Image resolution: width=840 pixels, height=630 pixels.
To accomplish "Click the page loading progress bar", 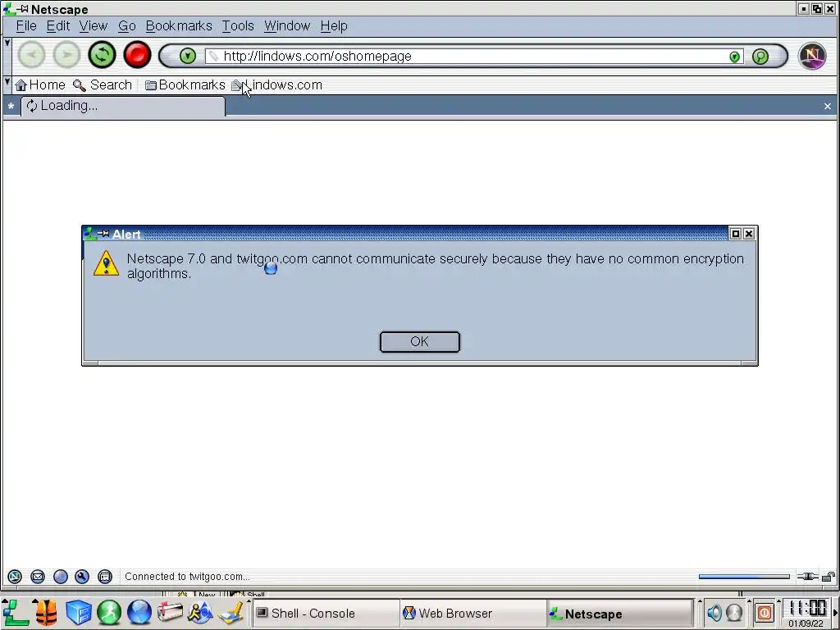I will coord(744,577).
